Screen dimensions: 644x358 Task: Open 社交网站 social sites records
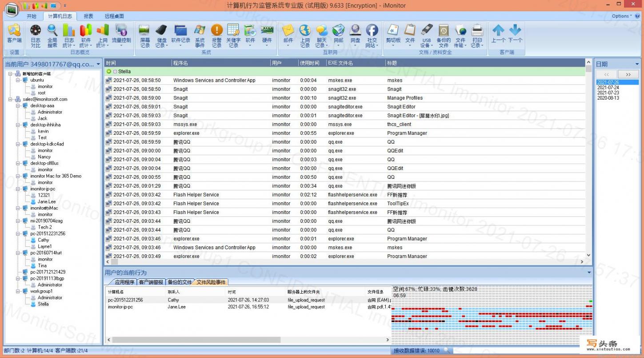[372, 35]
